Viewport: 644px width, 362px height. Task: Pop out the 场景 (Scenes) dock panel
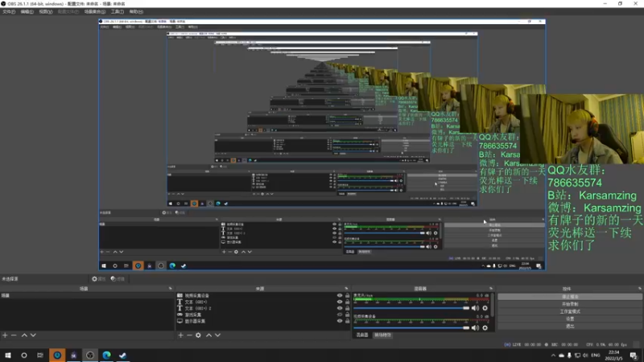pyautogui.click(x=171, y=289)
